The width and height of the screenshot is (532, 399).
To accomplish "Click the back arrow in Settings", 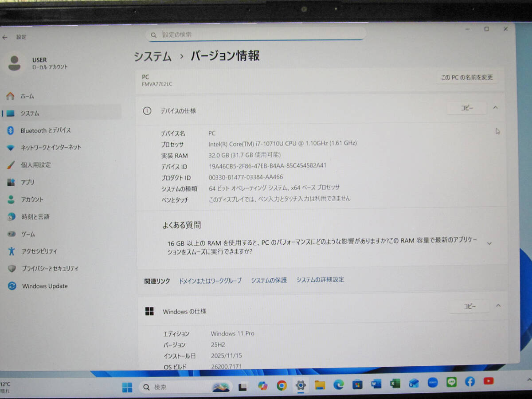I will pyautogui.click(x=5, y=37).
